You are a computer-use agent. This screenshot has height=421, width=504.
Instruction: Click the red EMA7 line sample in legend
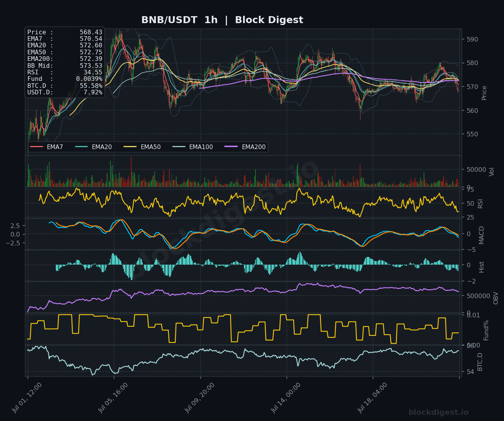coord(37,147)
